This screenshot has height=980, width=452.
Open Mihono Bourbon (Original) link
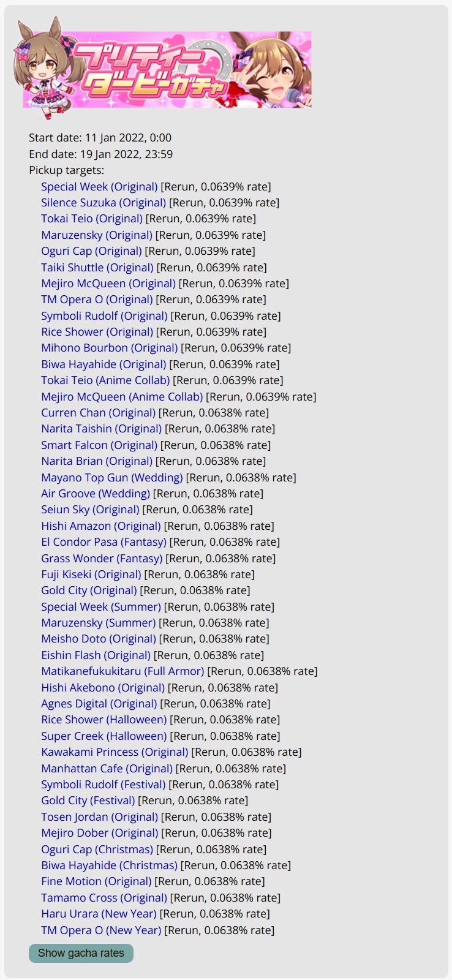pos(110,348)
